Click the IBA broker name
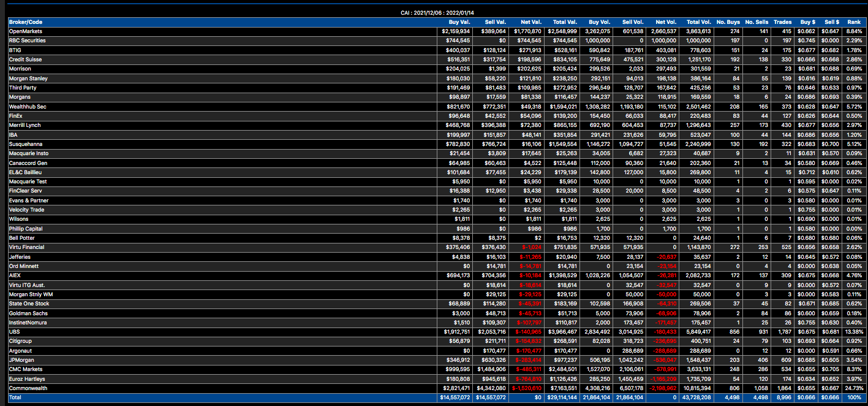Viewport: 868px width, 406px height. coord(13,135)
